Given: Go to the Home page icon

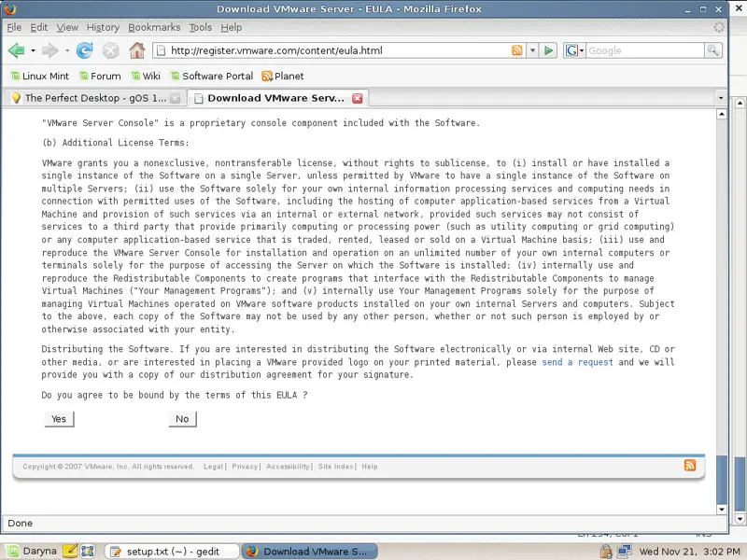Looking at the screenshot, I should (x=137, y=50).
